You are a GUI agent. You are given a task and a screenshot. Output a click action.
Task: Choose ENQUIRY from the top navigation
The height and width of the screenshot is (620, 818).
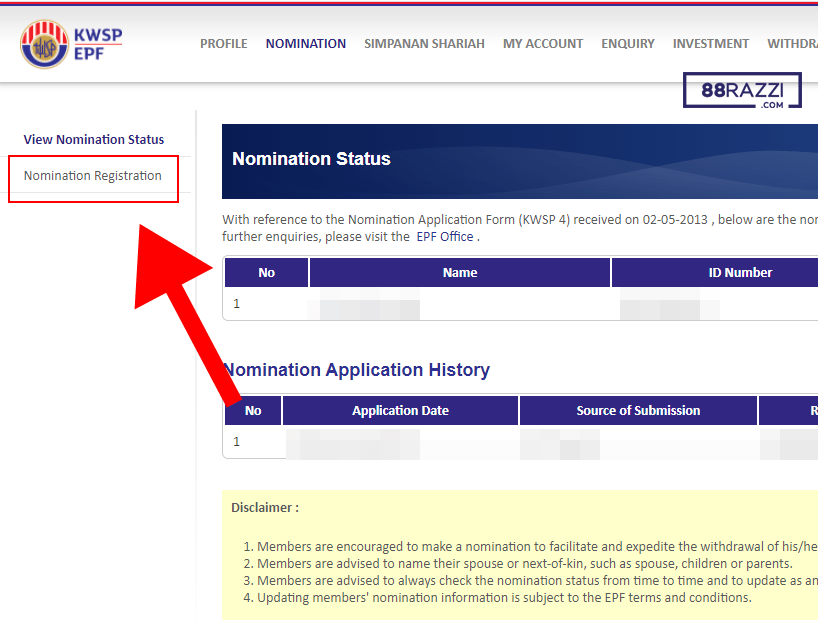pyautogui.click(x=627, y=44)
